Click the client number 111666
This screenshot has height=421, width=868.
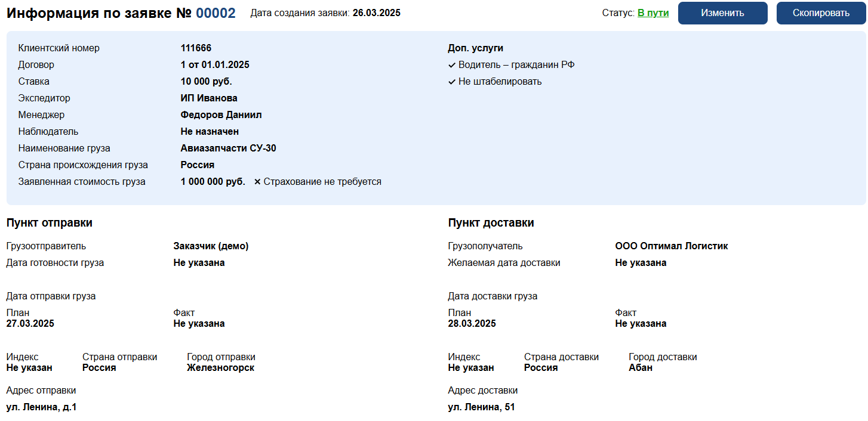(x=196, y=48)
